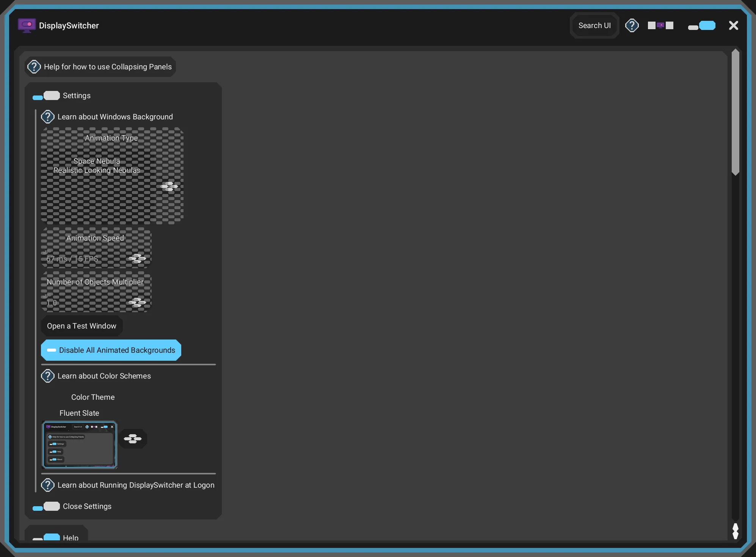This screenshot has width=756, height=557.
Task: Open the Animation Type selector icon
Action: [x=169, y=186]
